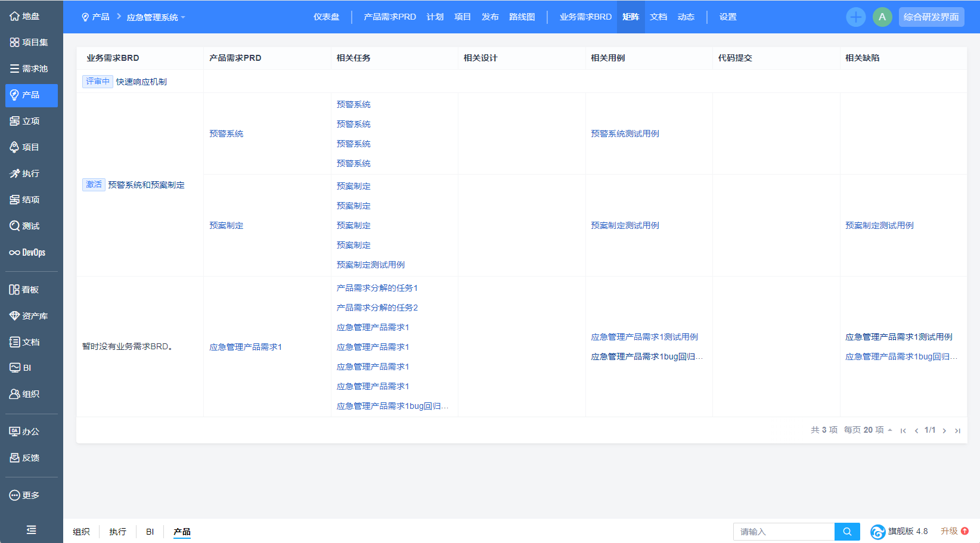Open the 预警系统测试用例 link
980x543 pixels.
(x=625, y=134)
